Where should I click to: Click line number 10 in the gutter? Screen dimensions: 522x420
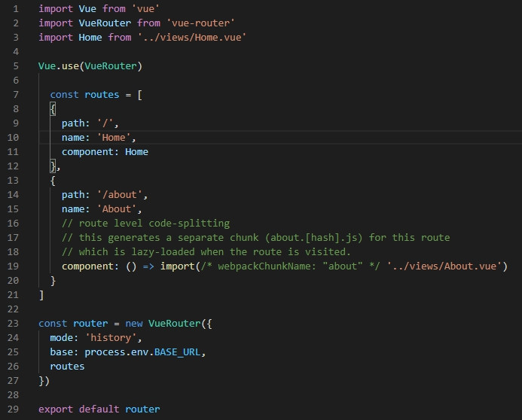point(13,137)
